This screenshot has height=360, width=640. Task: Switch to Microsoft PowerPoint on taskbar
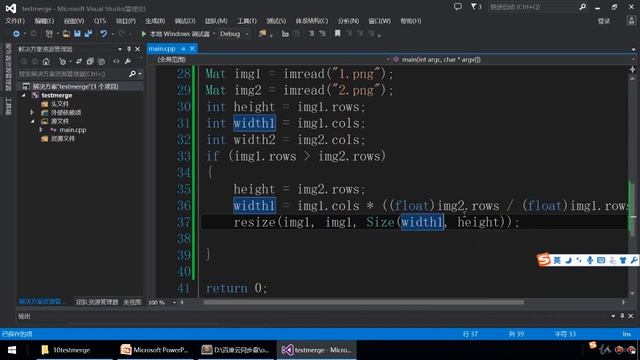[x=154, y=350]
